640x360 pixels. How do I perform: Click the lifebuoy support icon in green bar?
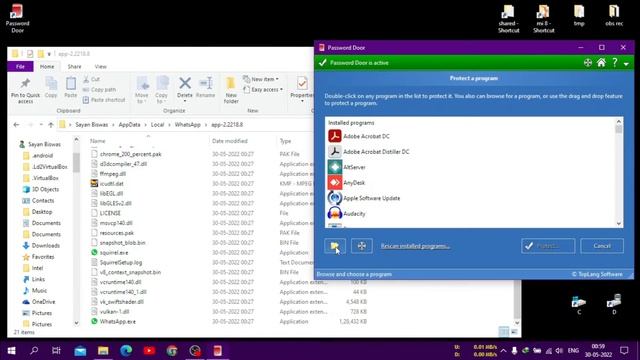[588, 62]
